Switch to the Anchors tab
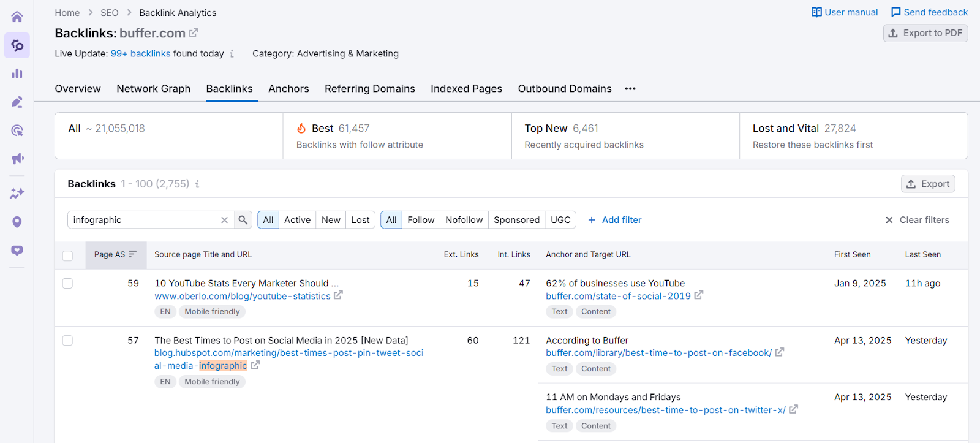 [288, 89]
